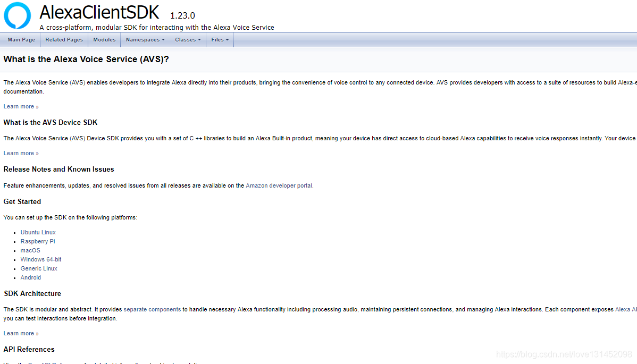Expand the Namespaces dropdown menu

(145, 40)
